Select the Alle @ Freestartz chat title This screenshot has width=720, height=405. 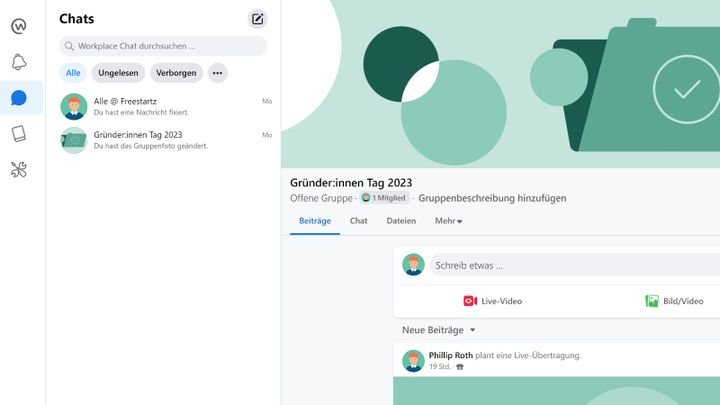coord(125,101)
